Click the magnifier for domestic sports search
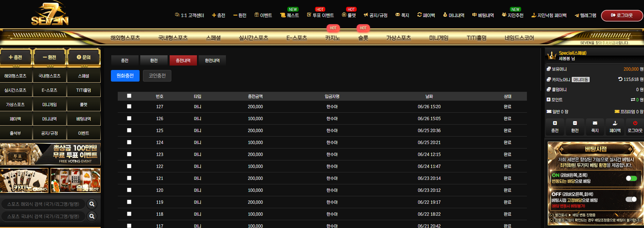 click(92, 216)
